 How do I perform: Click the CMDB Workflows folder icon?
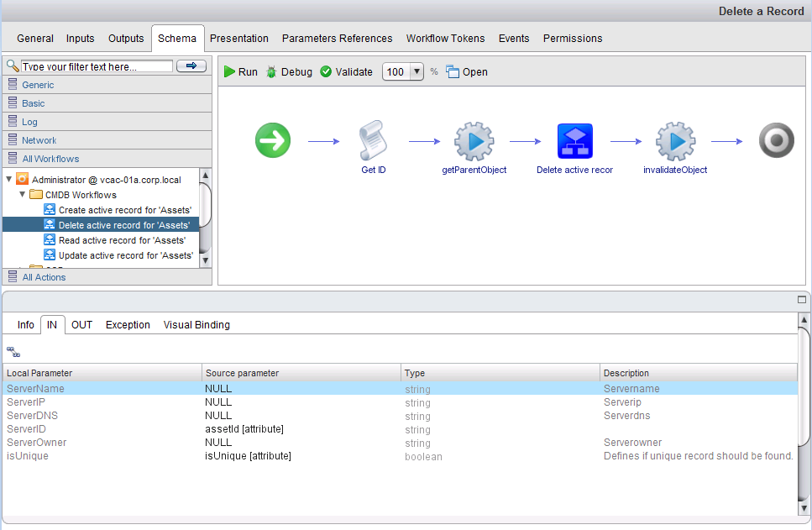coord(36,195)
